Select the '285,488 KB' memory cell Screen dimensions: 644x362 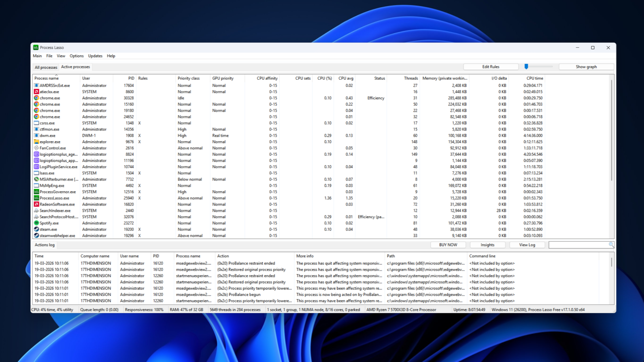tap(457, 98)
